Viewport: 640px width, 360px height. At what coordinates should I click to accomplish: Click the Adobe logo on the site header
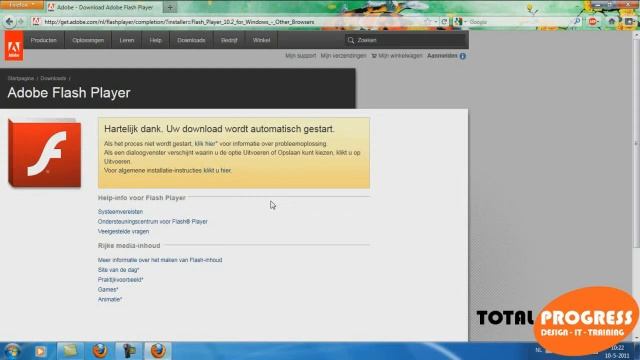point(13,46)
